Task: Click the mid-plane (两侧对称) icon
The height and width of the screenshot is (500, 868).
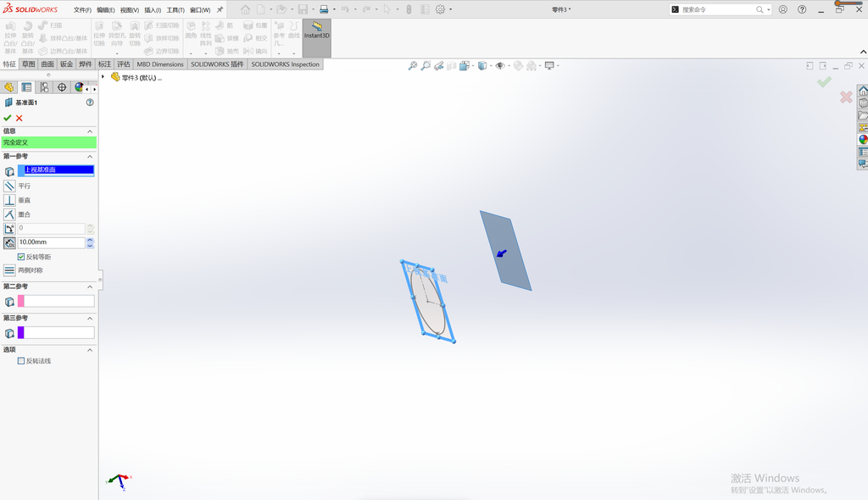Action: click(9, 270)
